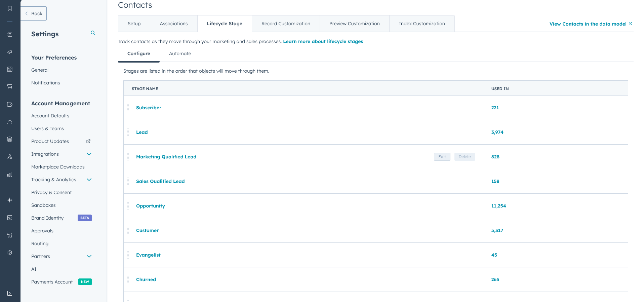Expand Tracking & Analytics section

tap(89, 180)
